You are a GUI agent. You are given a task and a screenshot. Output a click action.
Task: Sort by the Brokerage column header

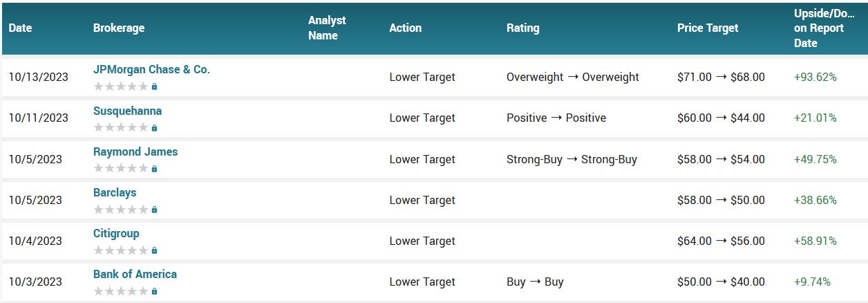(x=119, y=28)
